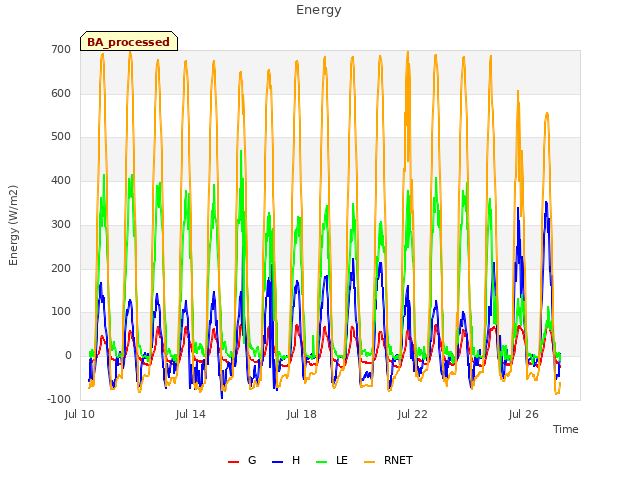The height and width of the screenshot is (480, 640).
Task: Click the -100 y-axis tick label
Action: 59,399
